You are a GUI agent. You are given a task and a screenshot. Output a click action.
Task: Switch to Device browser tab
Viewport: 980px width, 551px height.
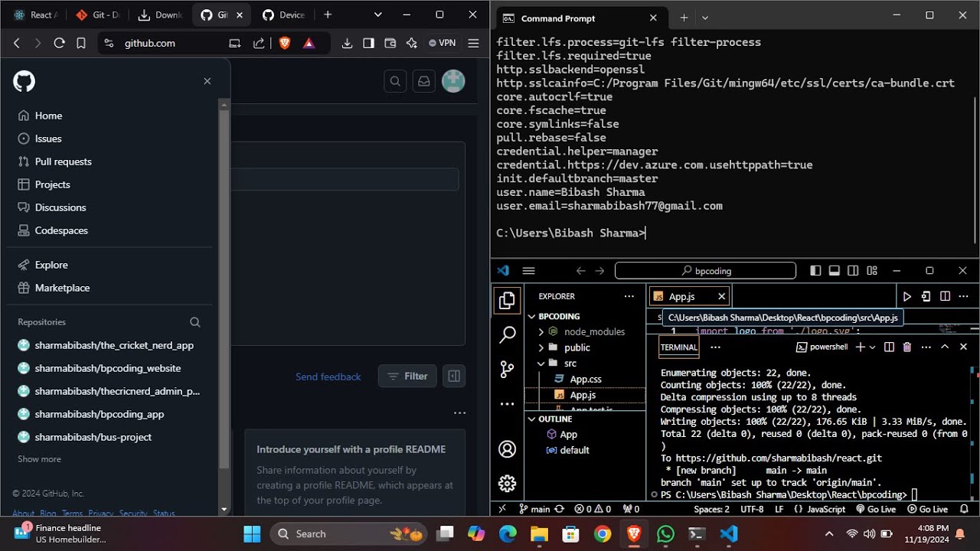tap(283, 15)
